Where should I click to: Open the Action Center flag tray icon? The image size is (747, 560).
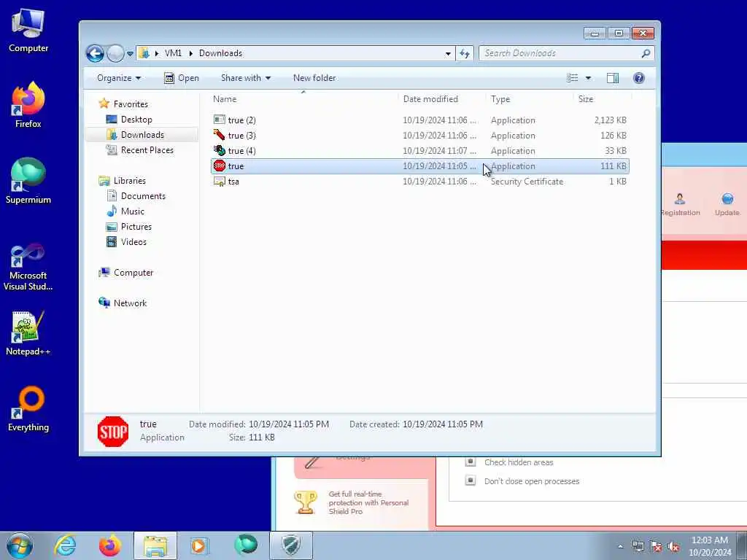[656, 547]
